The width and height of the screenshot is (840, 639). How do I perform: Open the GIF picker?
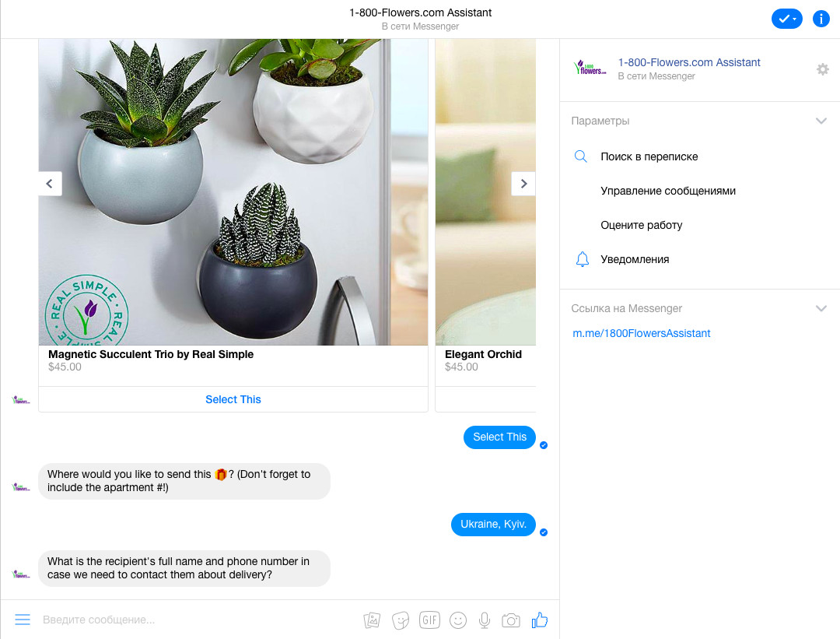(429, 620)
